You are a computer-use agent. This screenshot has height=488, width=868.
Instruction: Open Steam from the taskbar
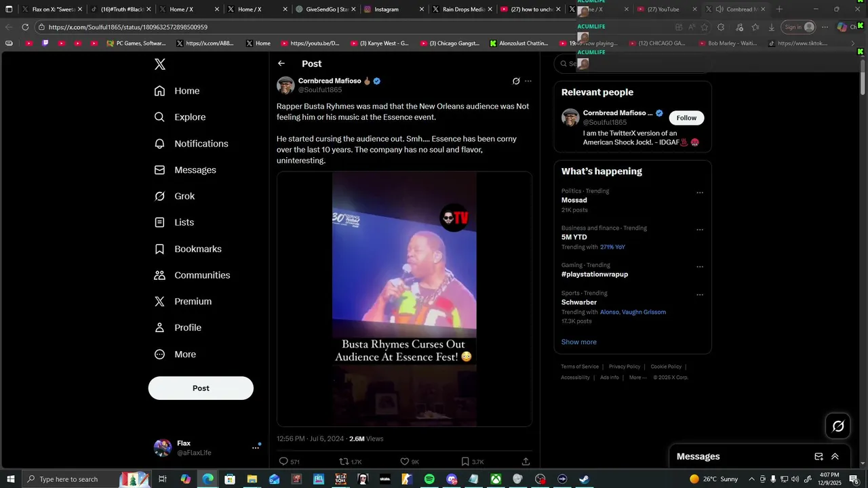click(x=584, y=479)
